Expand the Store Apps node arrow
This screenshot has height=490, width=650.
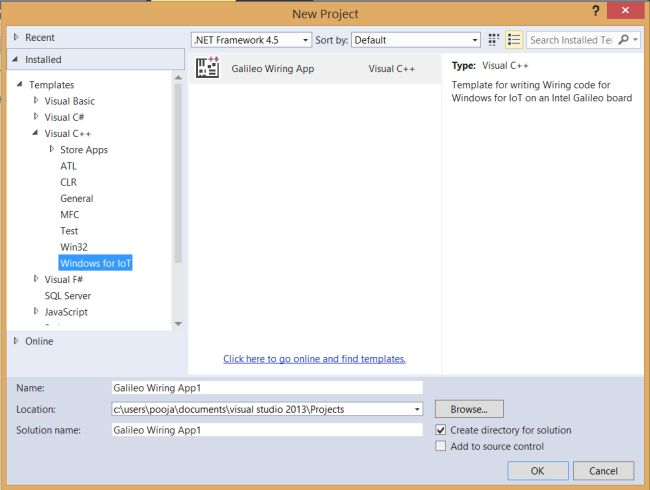click(x=52, y=149)
